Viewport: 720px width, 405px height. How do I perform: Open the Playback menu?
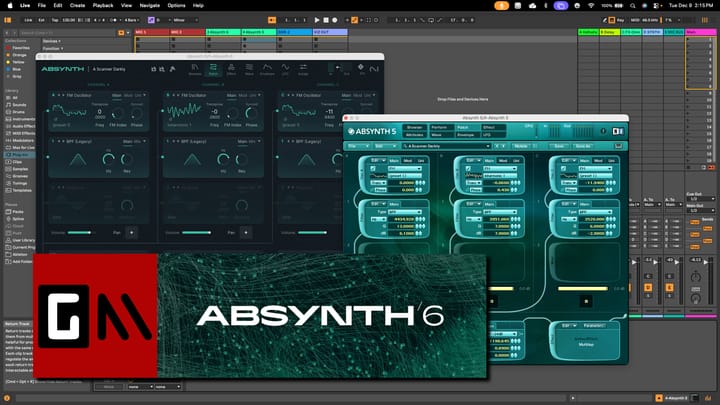103,6
